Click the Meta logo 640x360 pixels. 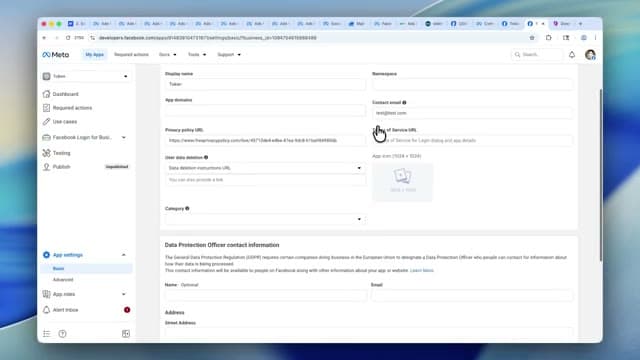[56, 55]
